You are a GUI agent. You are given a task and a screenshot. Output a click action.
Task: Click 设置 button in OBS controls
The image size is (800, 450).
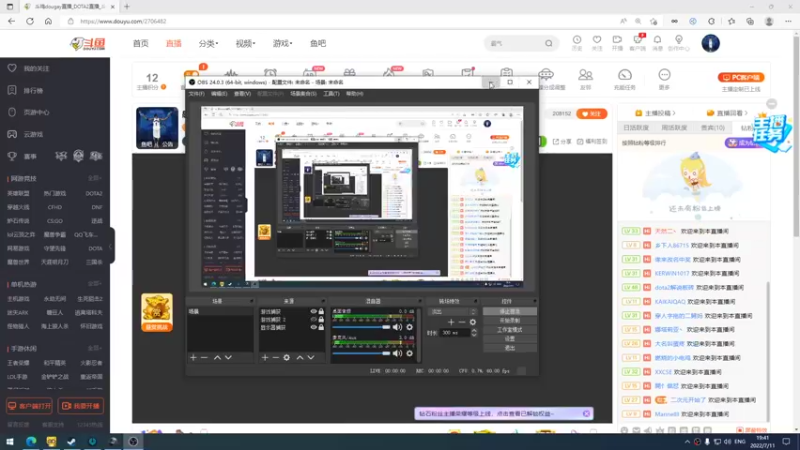pyautogui.click(x=510, y=339)
